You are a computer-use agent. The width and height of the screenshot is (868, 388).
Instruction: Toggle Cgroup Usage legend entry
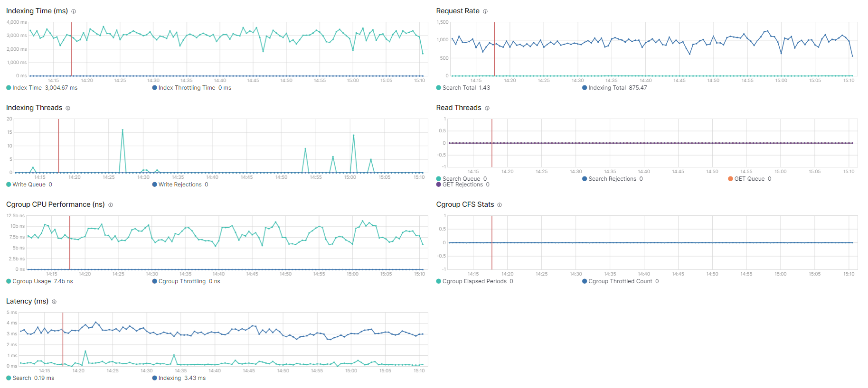pos(39,281)
